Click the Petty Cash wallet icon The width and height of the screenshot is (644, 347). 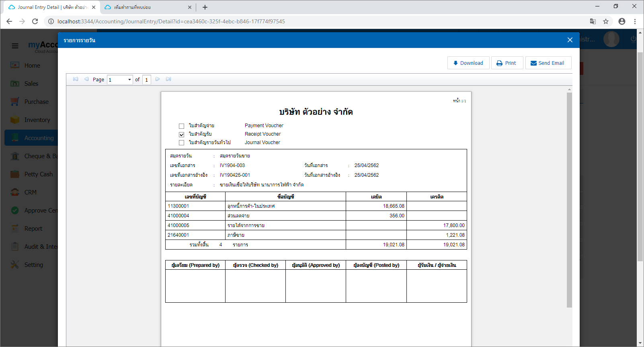15,174
